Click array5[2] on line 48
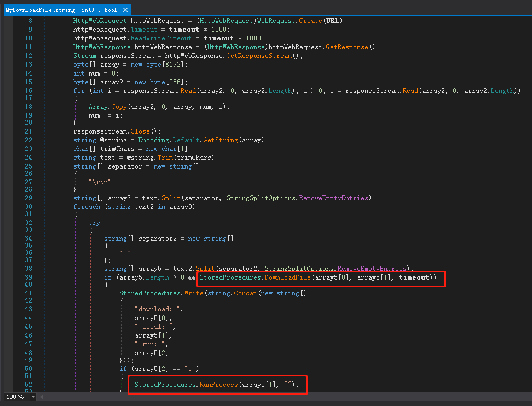The height and width of the screenshot is (406, 532). [151, 353]
